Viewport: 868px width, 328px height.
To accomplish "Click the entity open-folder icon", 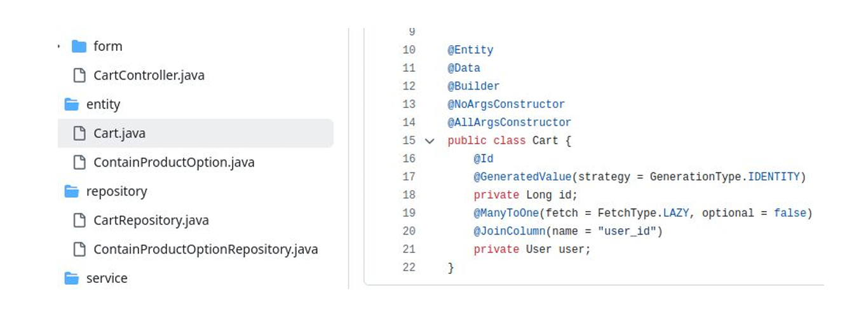I will [72, 104].
